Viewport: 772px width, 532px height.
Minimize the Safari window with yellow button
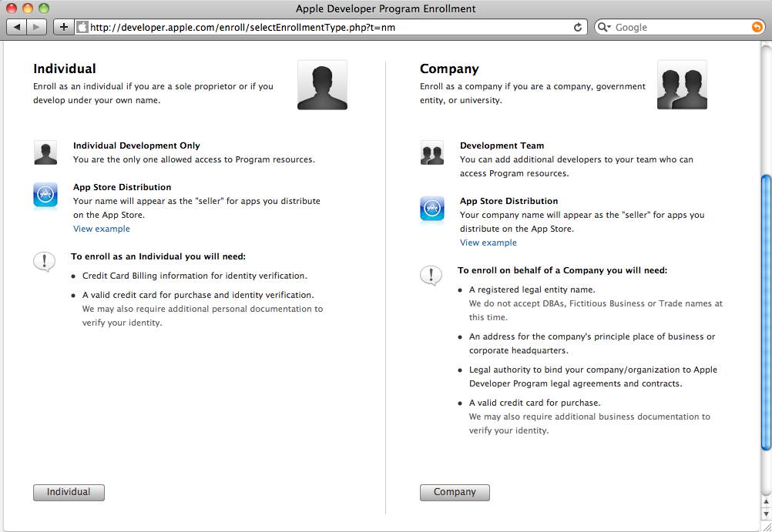click(x=28, y=8)
